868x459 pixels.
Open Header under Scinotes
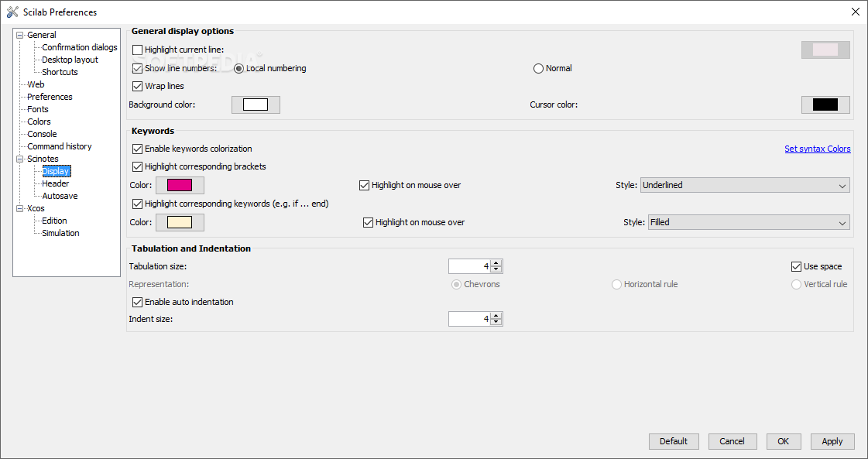pos(55,183)
